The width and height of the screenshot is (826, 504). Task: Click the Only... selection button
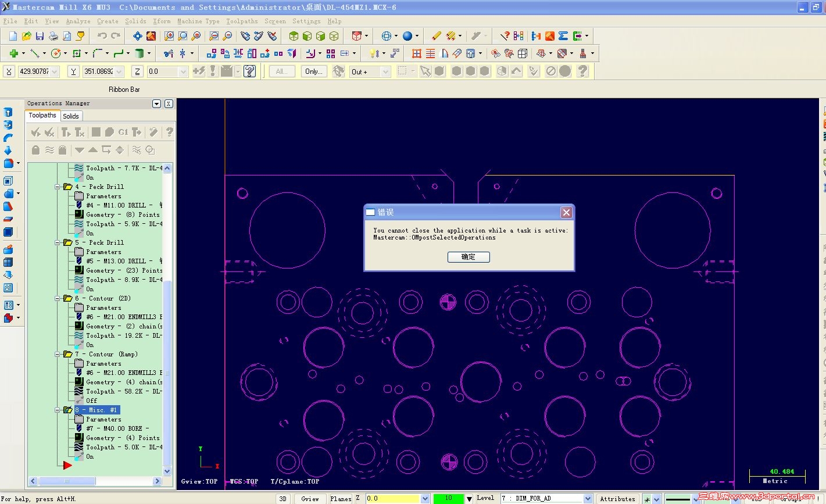(314, 72)
